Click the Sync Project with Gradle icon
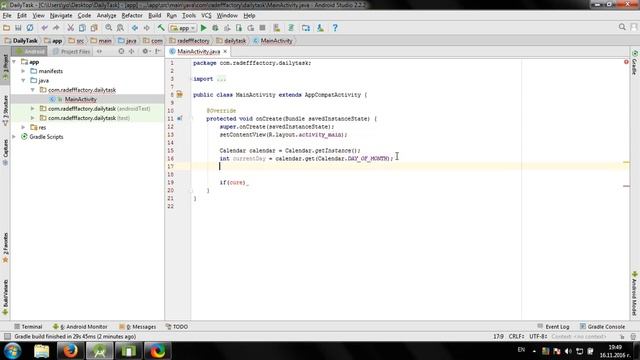The height and width of the screenshot is (360, 640). click(291, 28)
